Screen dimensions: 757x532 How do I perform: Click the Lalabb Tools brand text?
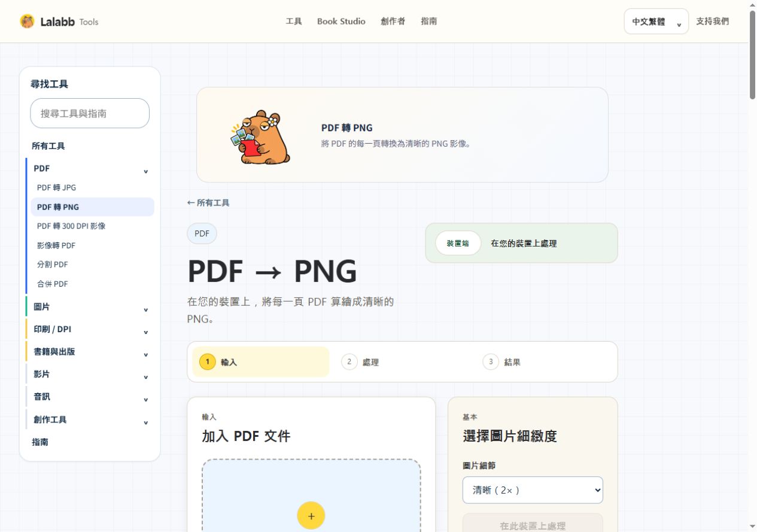point(69,22)
